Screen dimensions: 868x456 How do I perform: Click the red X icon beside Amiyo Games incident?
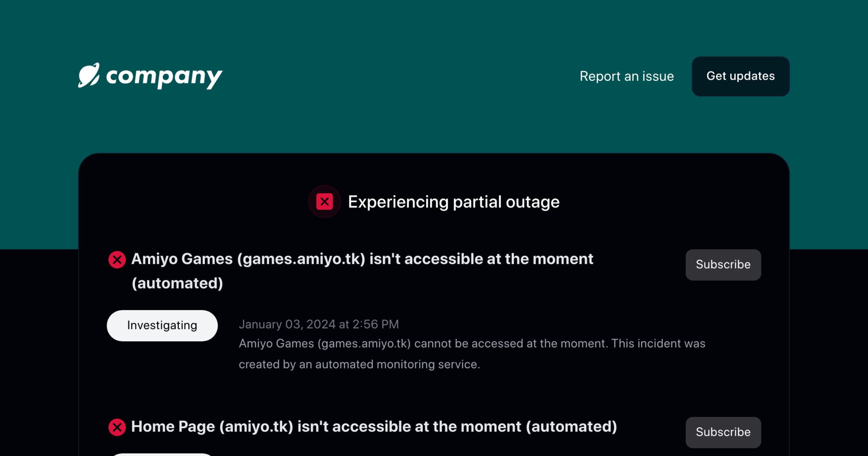tap(117, 259)
